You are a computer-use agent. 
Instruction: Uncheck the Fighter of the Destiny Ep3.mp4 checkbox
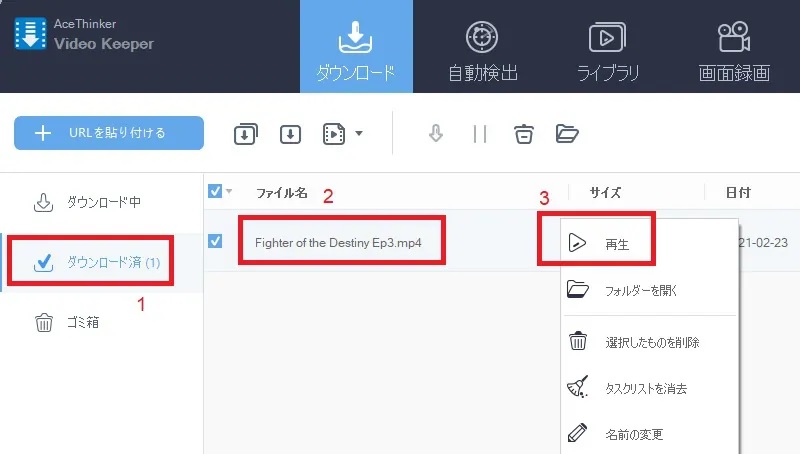215,241
